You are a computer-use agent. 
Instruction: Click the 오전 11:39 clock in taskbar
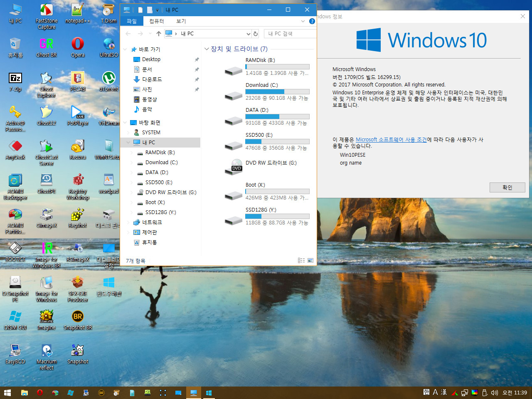(x=515, y=393)
